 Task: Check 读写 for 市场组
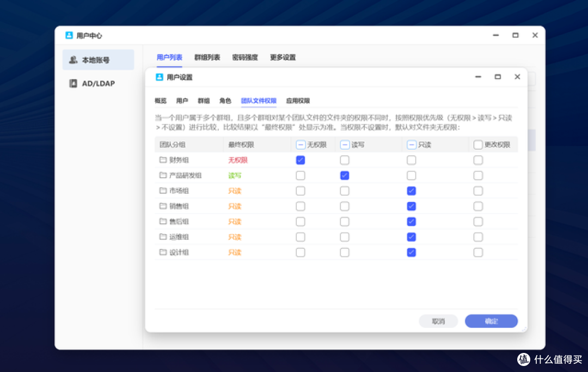point(345,191)
